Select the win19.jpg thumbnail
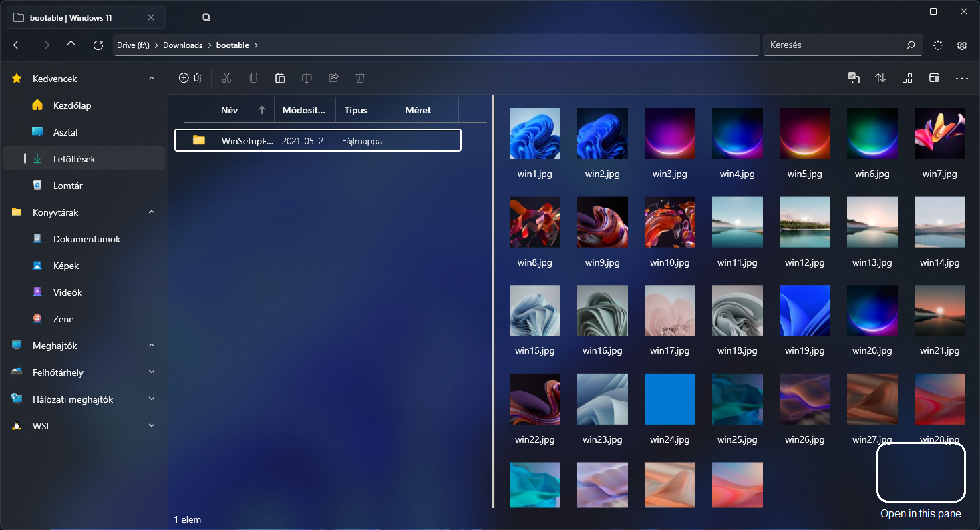 coord(805,310)
